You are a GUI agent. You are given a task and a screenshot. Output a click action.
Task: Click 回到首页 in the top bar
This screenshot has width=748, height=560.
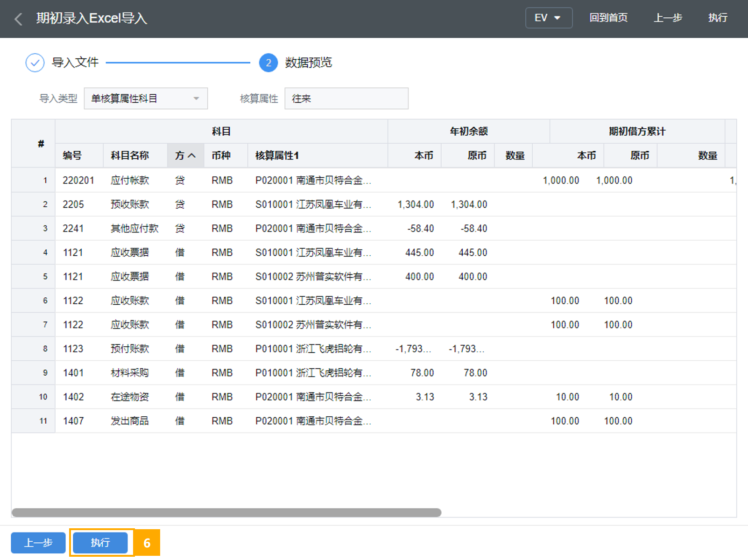click(x=608, y=18)
